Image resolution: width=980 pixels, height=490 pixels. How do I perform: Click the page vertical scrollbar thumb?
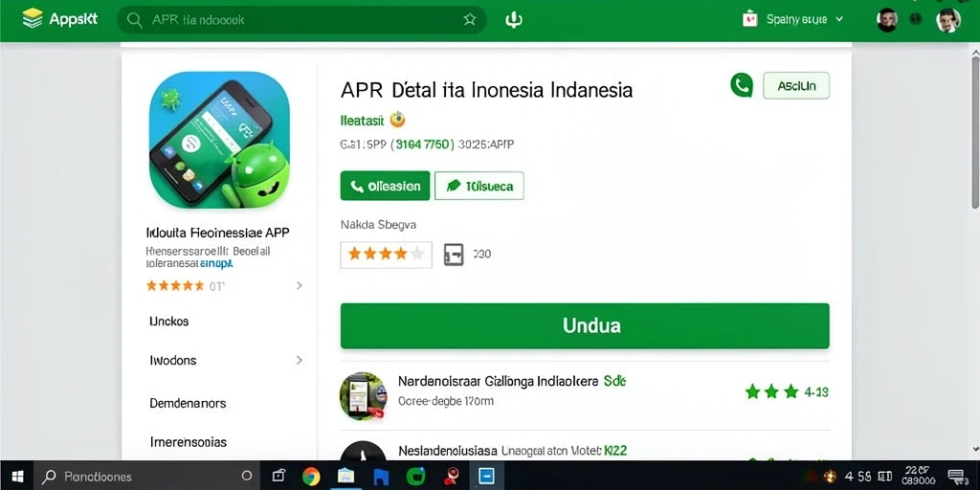click(x=975, y=132)
